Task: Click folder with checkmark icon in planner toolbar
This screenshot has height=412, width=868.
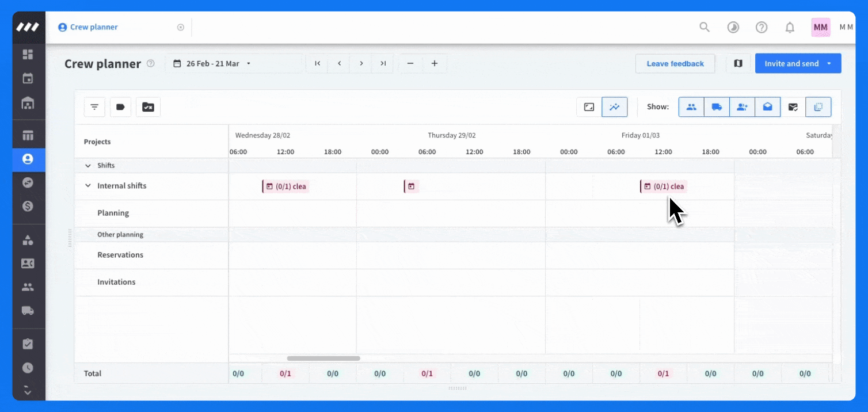Action: click(x=148, y=107)
